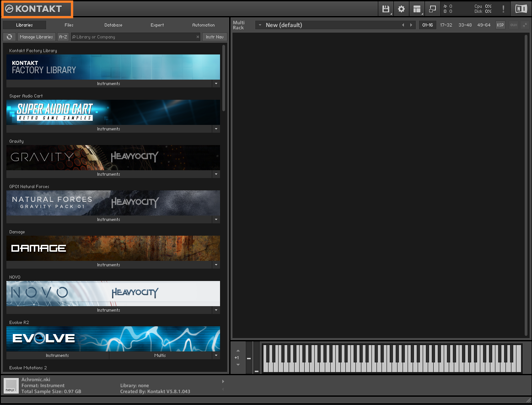Expand Kontakt Factory Library options arrow
Image resolution: width=532 pixels, height=405 pixels.
coord(216,83)
